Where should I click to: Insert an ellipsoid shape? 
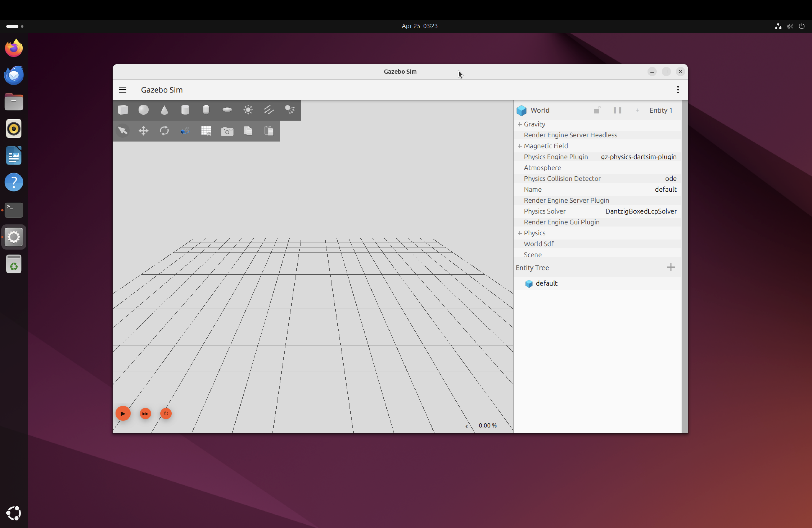coord(227,110)
